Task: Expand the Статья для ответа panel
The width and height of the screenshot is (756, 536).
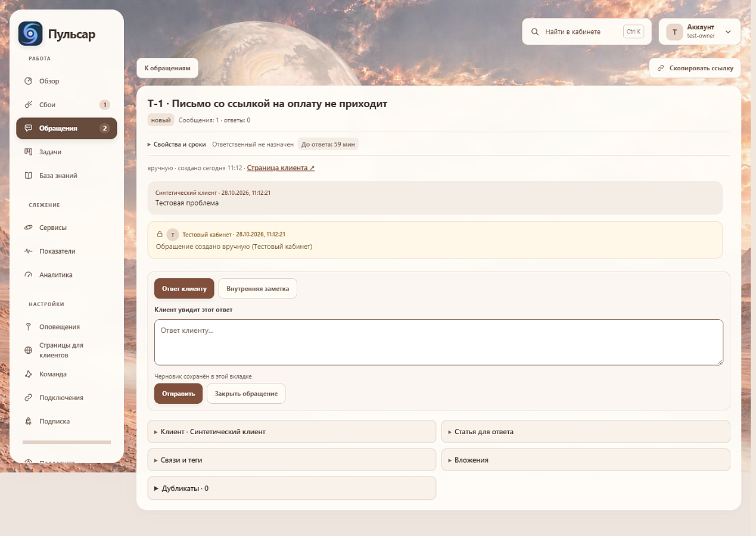Action: tap(586, 432)
